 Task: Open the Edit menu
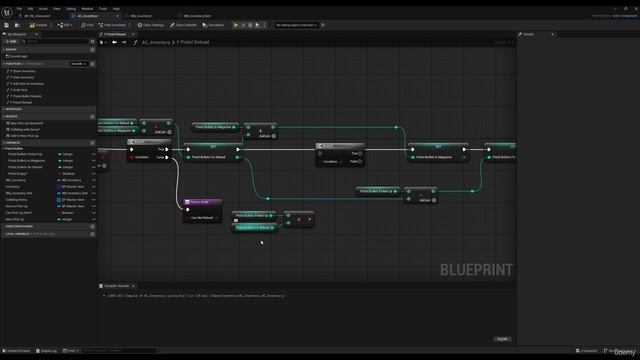[x=30, y=9]
